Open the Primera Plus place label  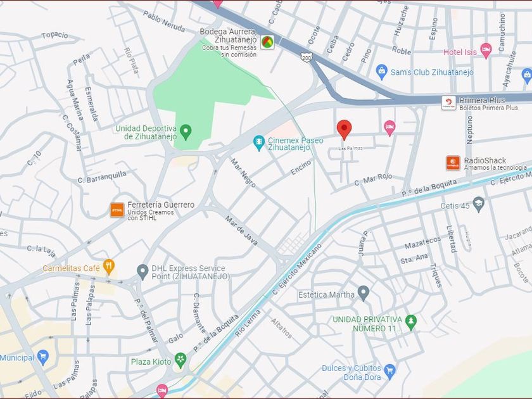482,100
